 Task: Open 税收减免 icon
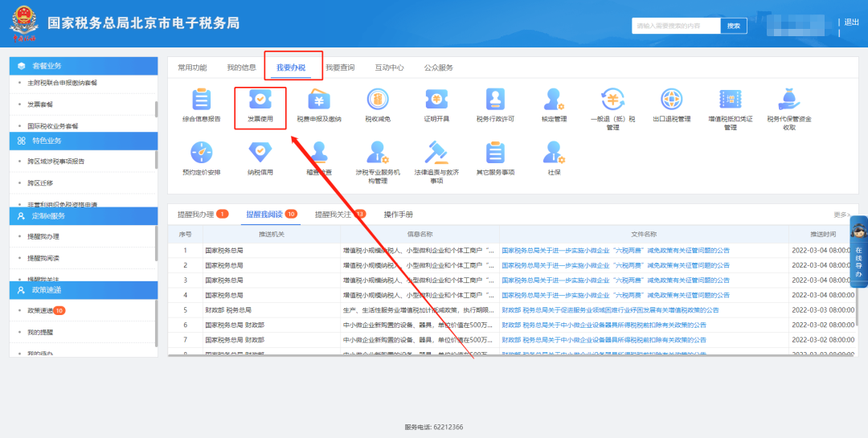pos(378,101)
